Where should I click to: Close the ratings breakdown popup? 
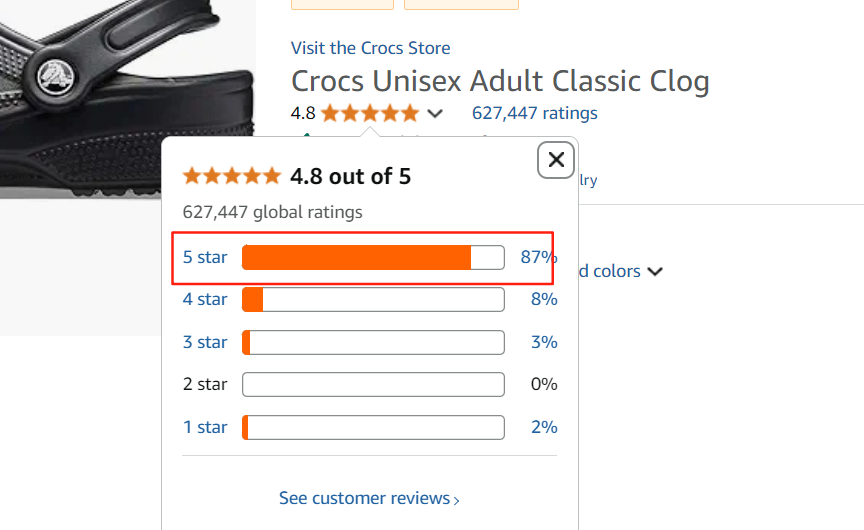tap(556, 159)
